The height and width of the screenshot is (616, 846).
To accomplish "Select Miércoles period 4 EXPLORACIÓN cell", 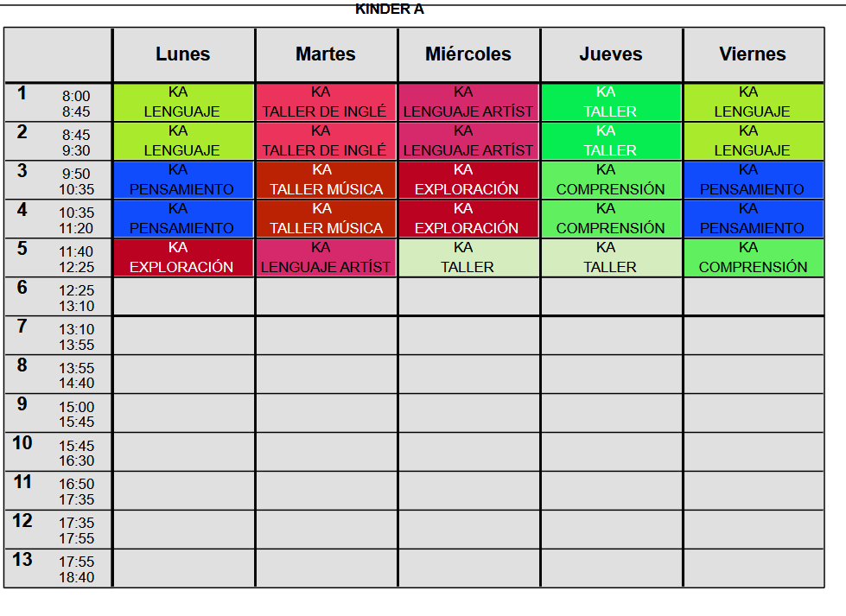I will (x=468, y=219).
